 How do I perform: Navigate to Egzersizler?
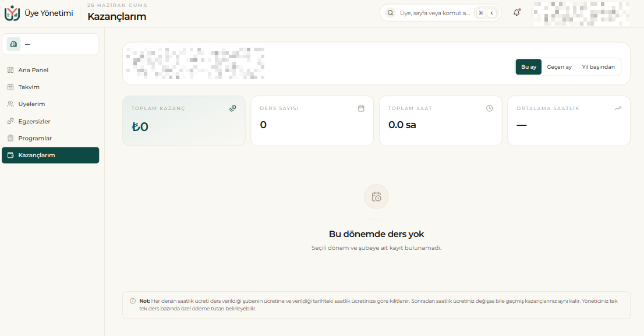tap(51, 121)
